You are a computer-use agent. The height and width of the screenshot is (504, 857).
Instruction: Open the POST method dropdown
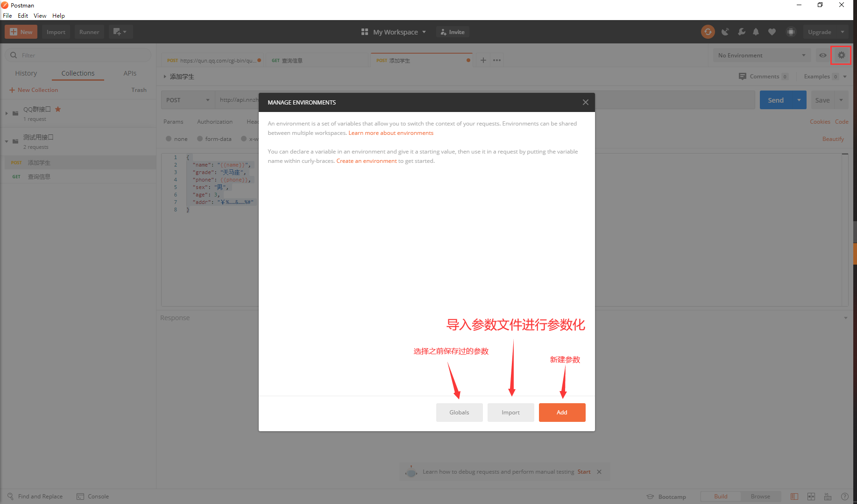[x=188, y=100]
